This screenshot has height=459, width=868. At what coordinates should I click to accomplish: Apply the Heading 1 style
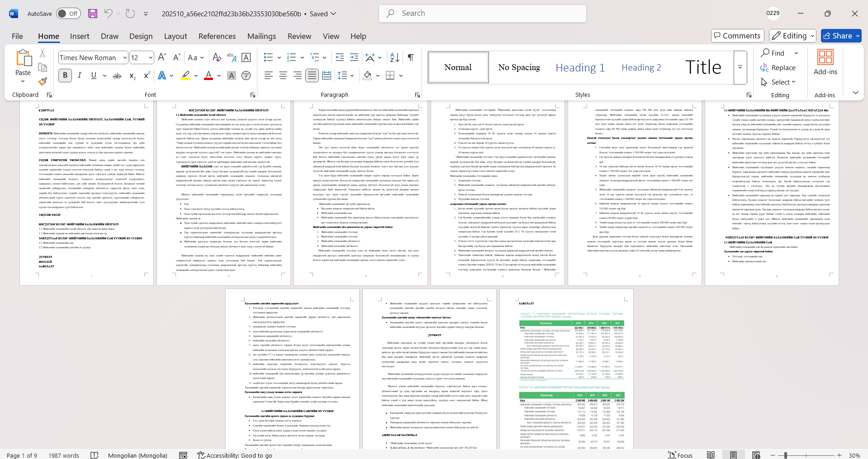[x=580, y=67]
